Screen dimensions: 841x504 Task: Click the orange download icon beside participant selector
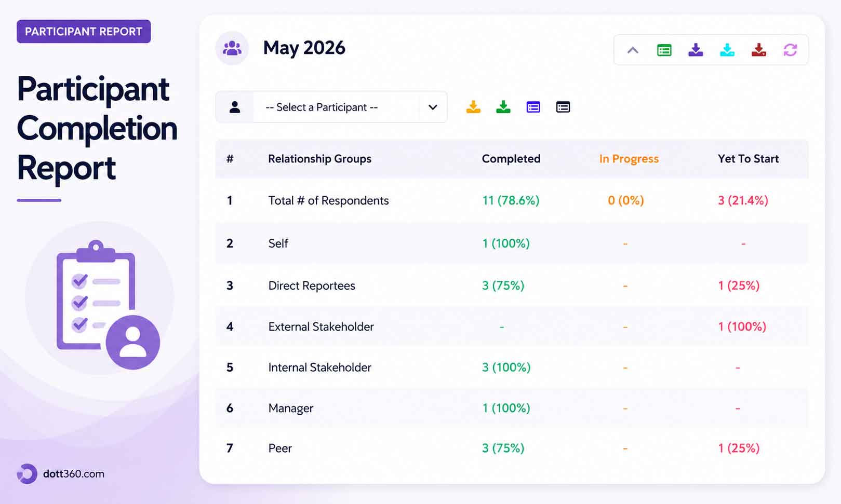coord(473,107)
